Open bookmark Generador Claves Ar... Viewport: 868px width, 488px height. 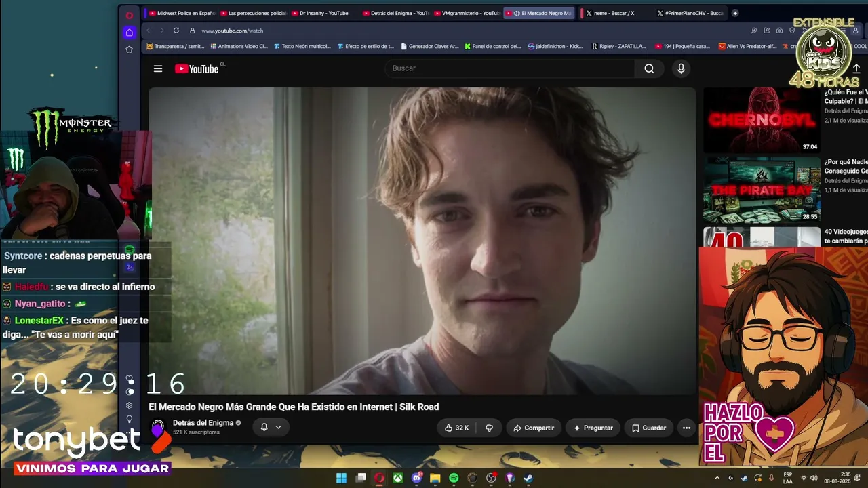point(429,47)
